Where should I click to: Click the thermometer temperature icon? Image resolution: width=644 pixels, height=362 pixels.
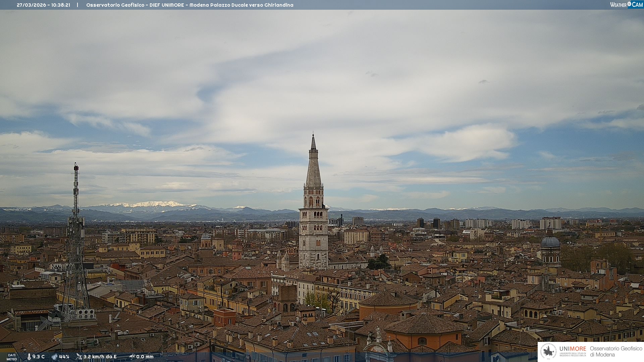[29, 357]
